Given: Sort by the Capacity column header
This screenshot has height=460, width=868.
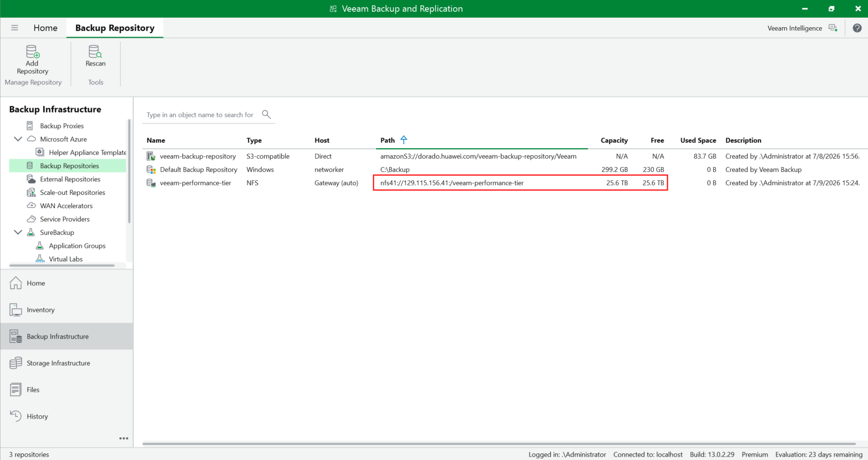Looking at the screenshot, I should (614, 140).
